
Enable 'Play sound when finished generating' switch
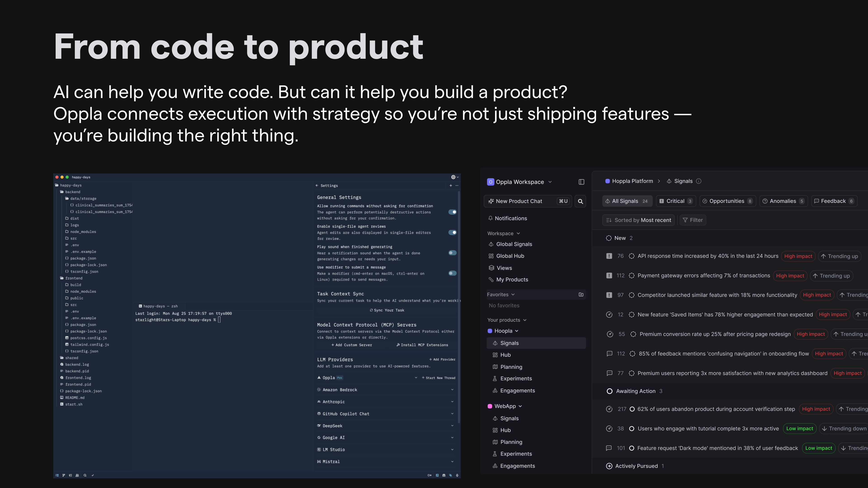[x=453, y=253]
